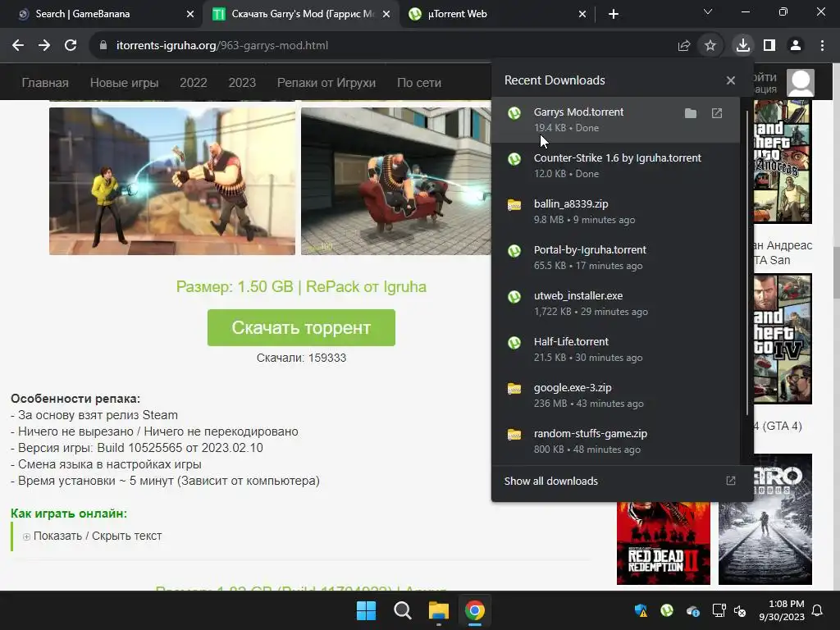Viewport: 840px width, 630px height.
Task: Go back to the previous page
Action: tap(18, 46)
